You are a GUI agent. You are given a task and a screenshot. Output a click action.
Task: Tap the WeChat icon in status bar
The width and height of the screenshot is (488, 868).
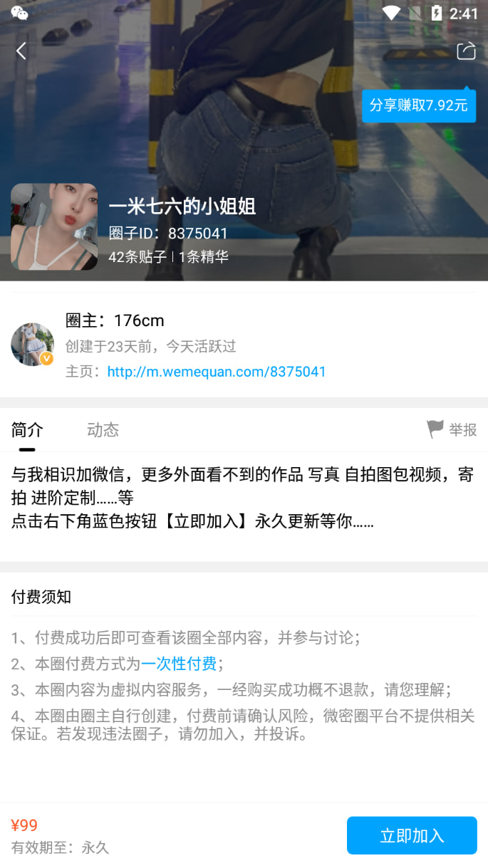tap(19, 13)
